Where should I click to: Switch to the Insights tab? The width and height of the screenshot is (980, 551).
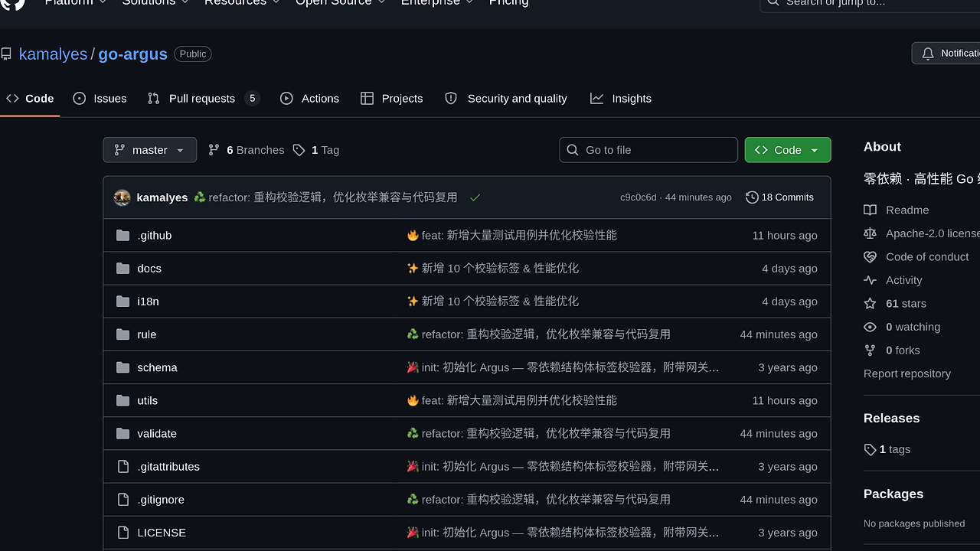pyautogui.click(x=621, y=99)
